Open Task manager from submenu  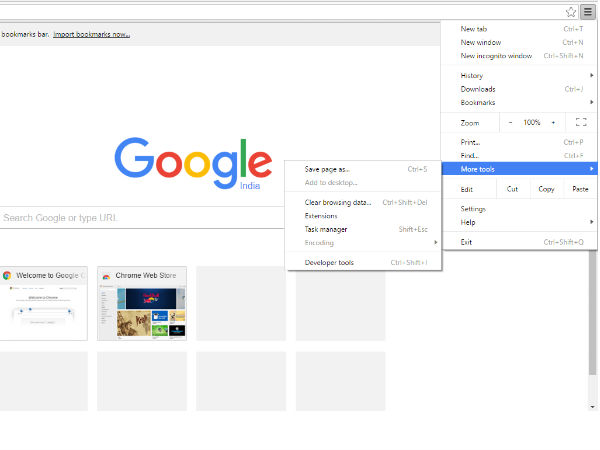click(326, 229)
